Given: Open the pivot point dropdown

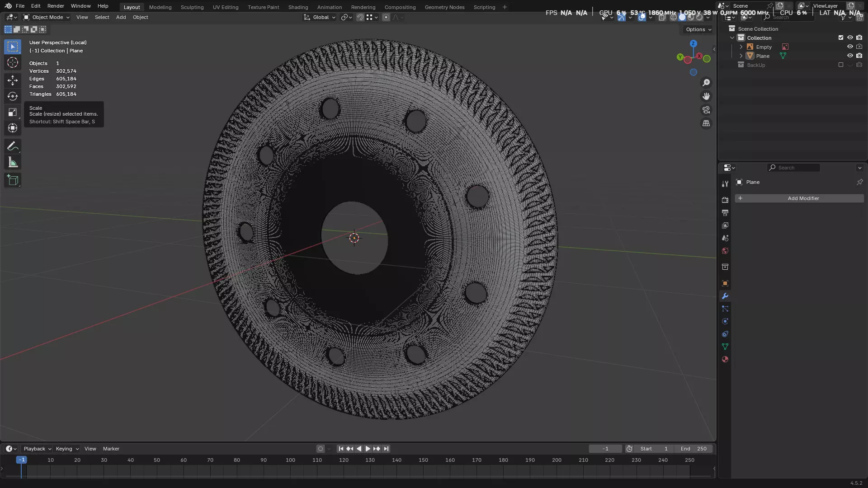Looking at the screenshot, I should pyautogui.click(x=346, y=17).
